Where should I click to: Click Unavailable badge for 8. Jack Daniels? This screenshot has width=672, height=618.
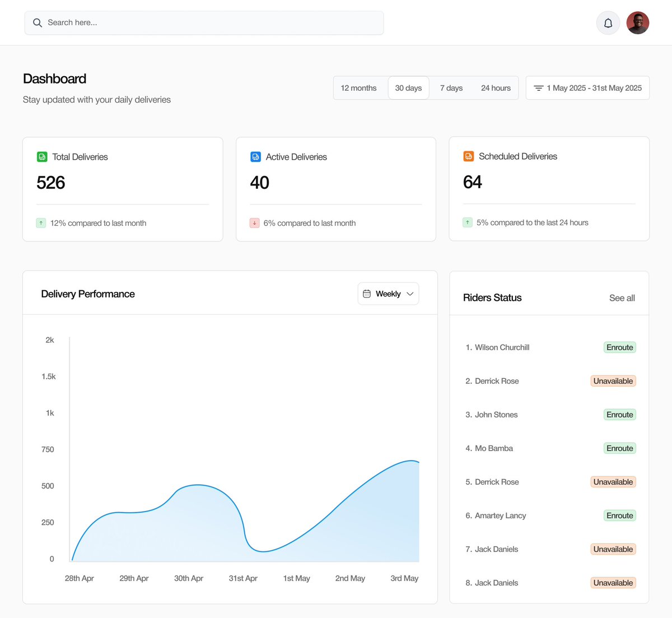click(x=613, y=583)
